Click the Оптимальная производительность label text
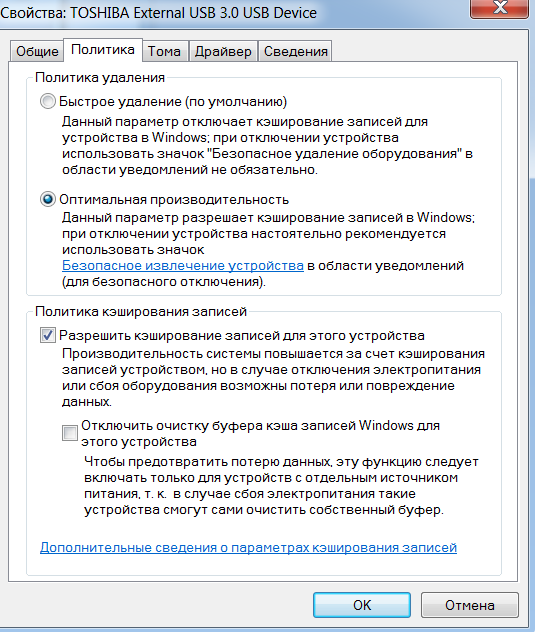Image resolution: width=535 pixels, height=632 pixels. pos(174,200)
